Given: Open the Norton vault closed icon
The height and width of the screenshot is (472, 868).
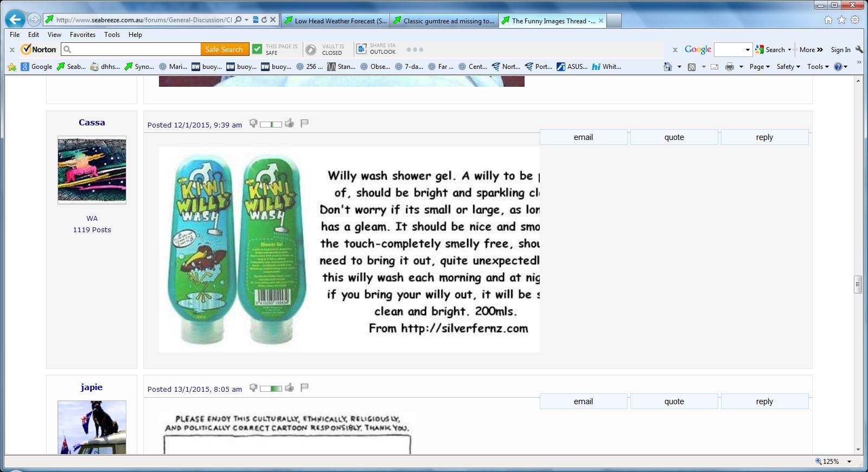Looking at the screenshot, I should pos(311,50).
